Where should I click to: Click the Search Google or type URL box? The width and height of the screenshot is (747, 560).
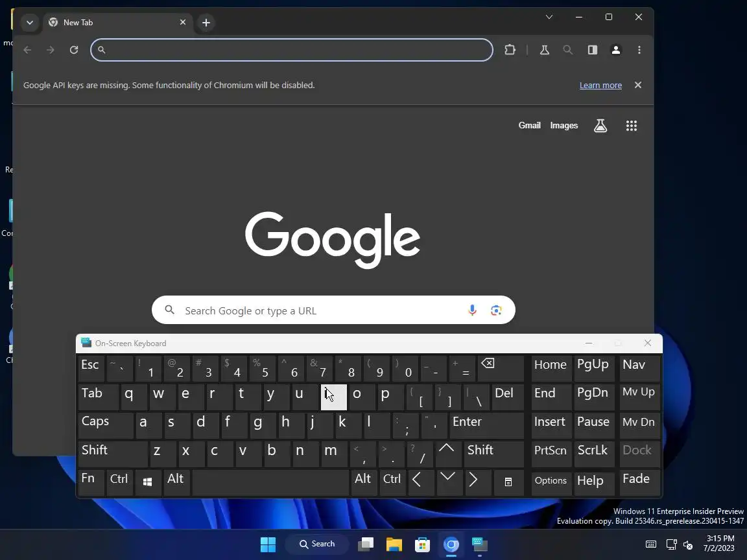(x=333, y=310)
